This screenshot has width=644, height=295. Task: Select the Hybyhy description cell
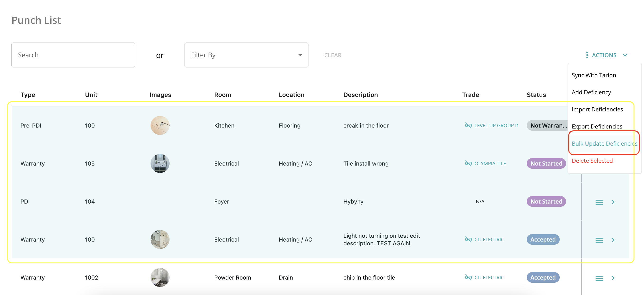pyautogui.click(x=353, y=201)
